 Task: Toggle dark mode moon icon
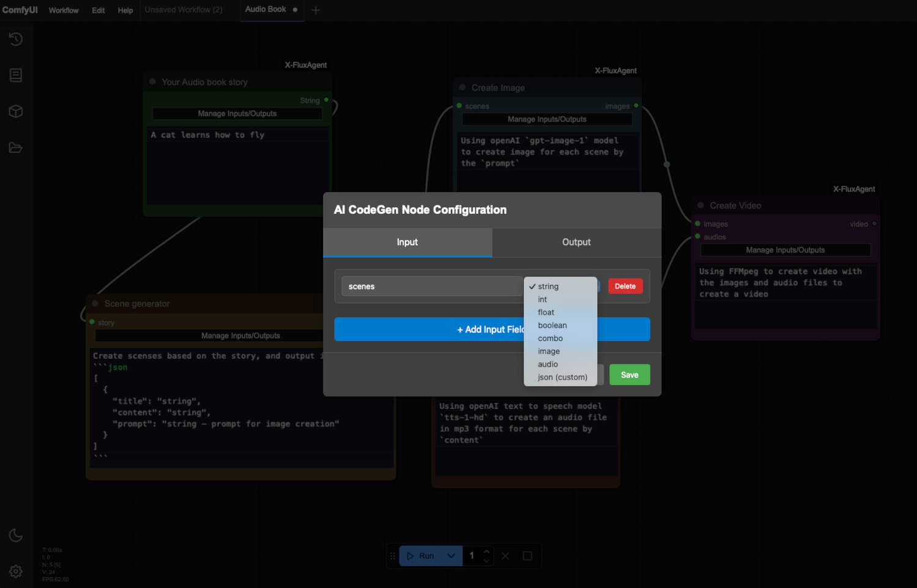coord(16,535)
